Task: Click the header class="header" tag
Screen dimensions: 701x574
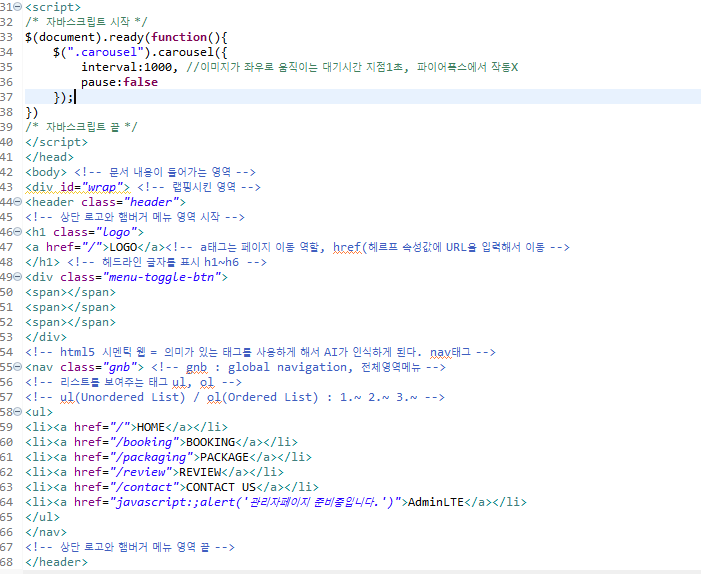Action: [x=105, y=202]
